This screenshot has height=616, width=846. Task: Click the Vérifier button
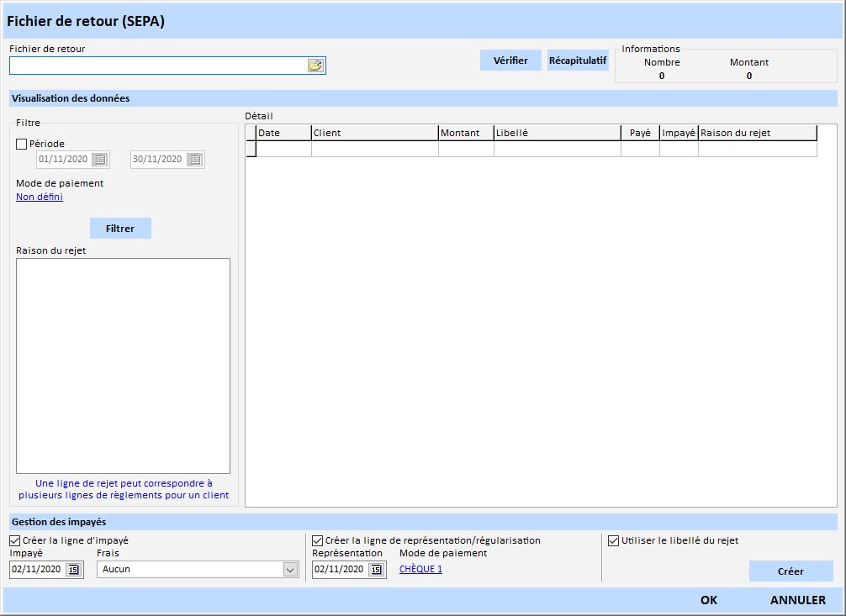pos(510,61)
